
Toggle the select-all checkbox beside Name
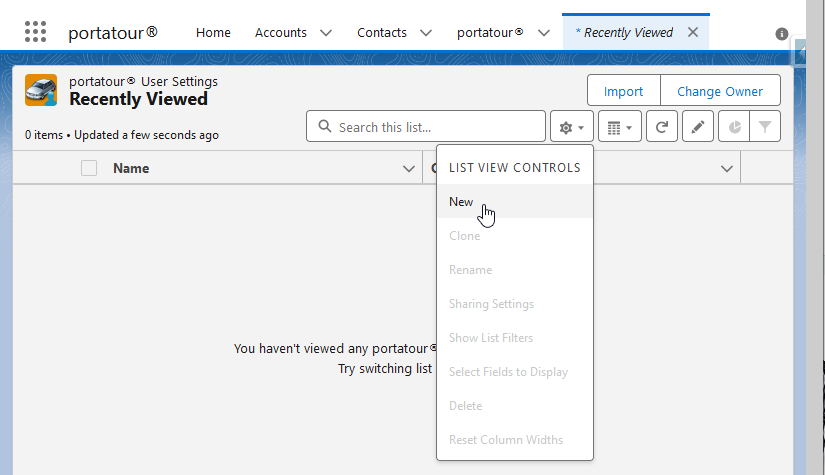(89, 168)
